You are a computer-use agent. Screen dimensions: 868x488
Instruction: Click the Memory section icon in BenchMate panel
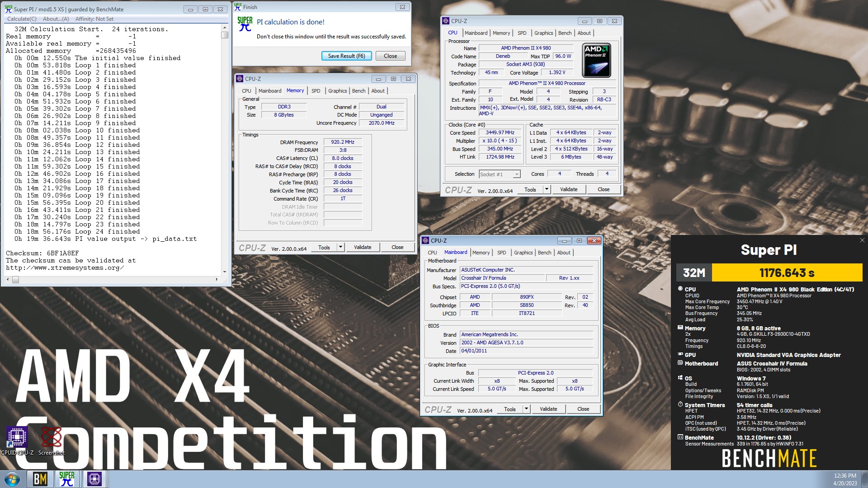680,328
